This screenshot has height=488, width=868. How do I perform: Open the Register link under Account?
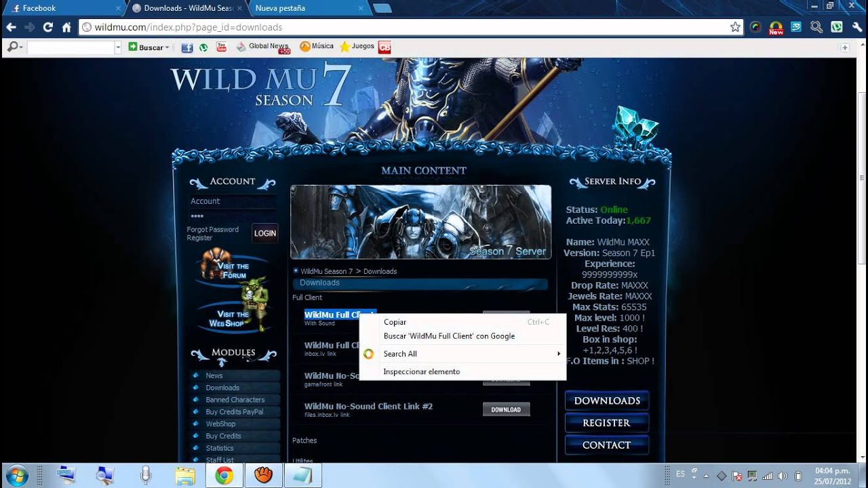(199, 238)
